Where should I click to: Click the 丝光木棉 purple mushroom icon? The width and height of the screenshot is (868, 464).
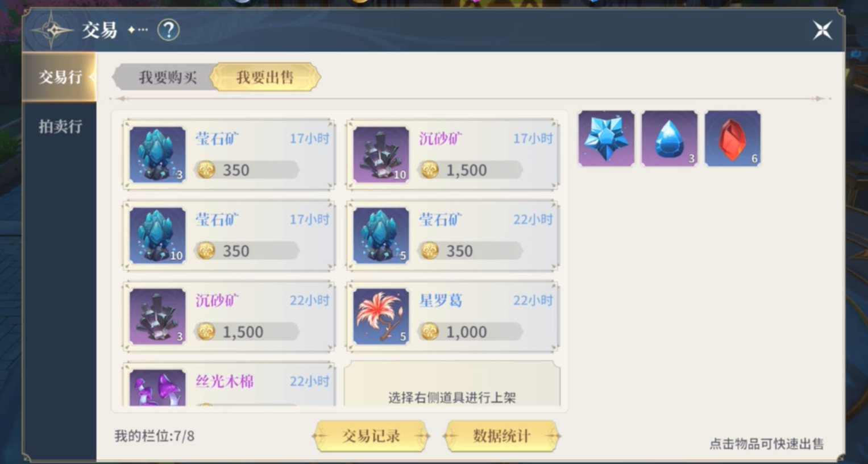point(157,388)
